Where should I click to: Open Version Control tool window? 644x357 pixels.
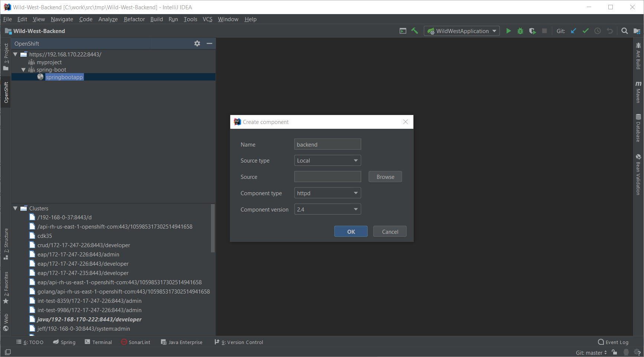[x=239, y=342]
